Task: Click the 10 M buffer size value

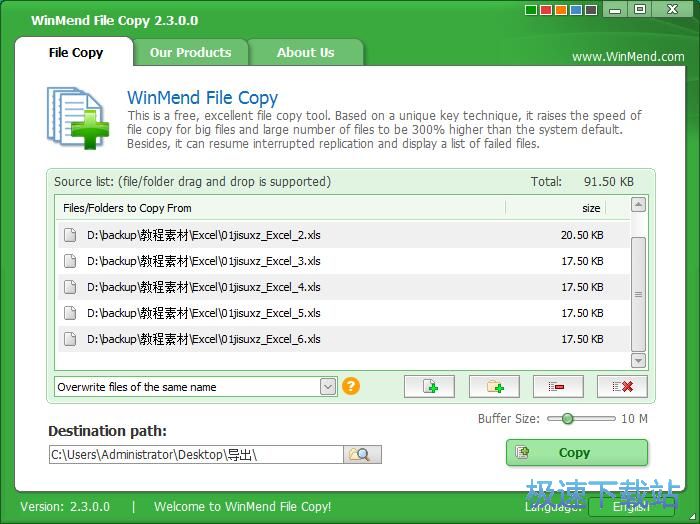Action: [634, 419]
